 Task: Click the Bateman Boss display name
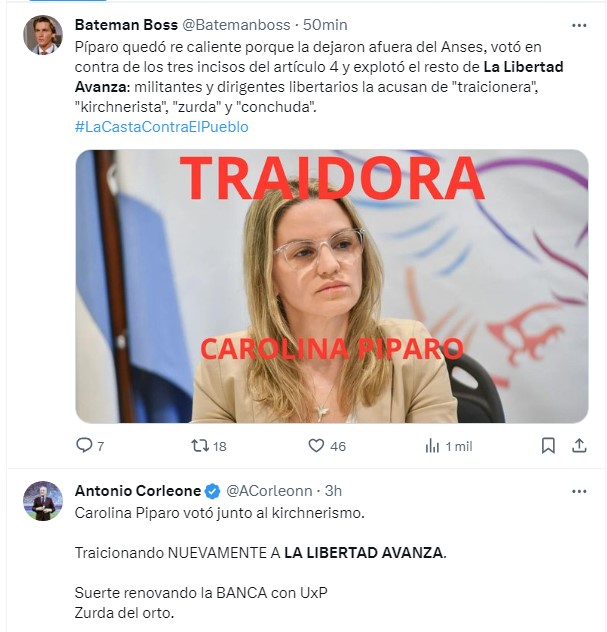click(x=126, y=25)
